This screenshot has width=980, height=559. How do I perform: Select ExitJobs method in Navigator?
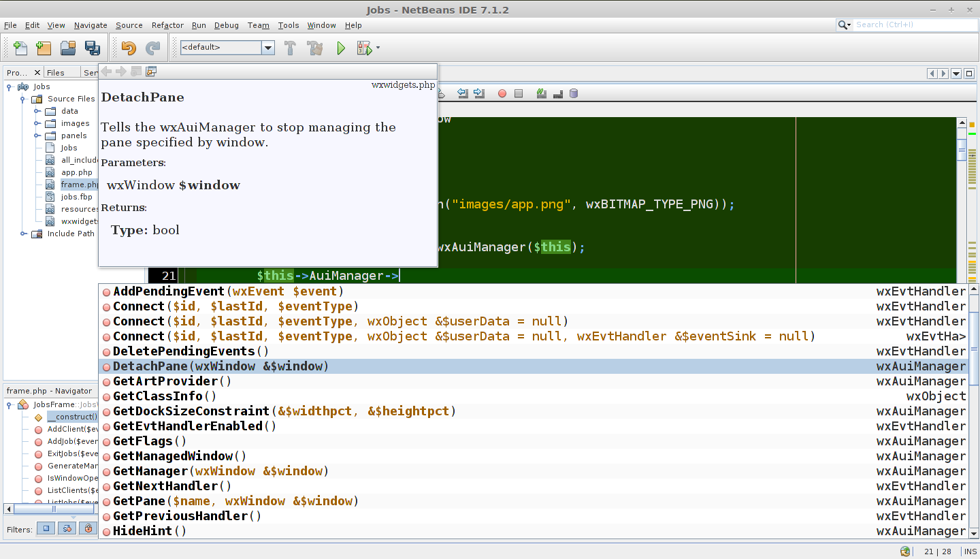click(x=72, y=453)
